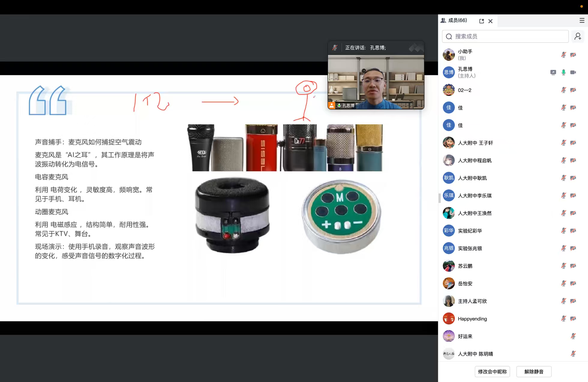Click the screen-share icon next to 孔思博

coord(553,72)
